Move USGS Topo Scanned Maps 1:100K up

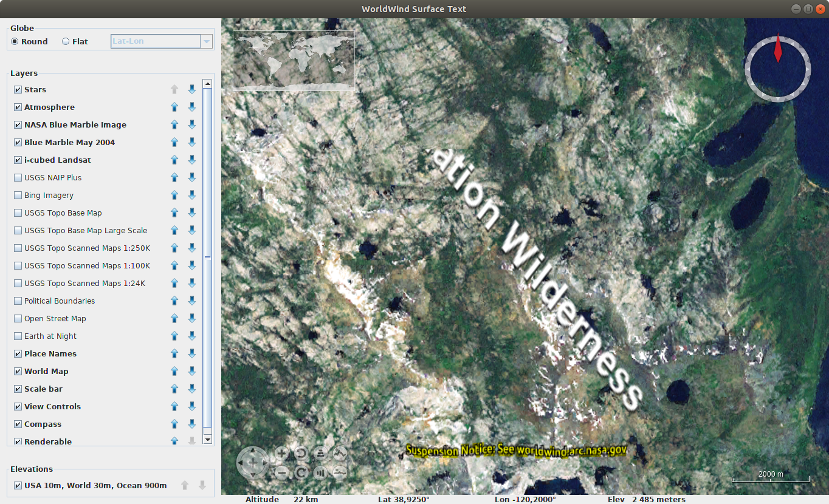click(174, 265)
